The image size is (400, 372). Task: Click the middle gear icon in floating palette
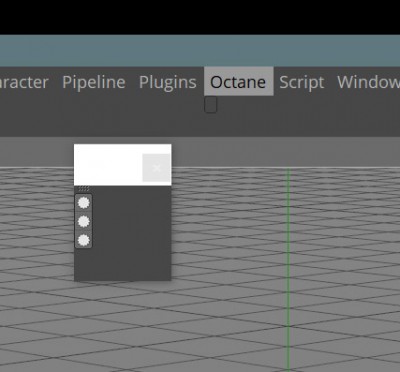pyautogui.click(x=83, y=221)
